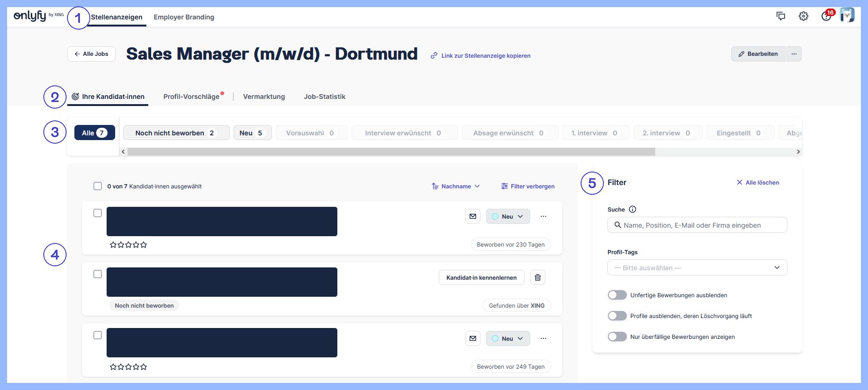Open the Job-Statistik tab
Screen dimensions: 868x390
pyautogui.click(x=325, y=97)
